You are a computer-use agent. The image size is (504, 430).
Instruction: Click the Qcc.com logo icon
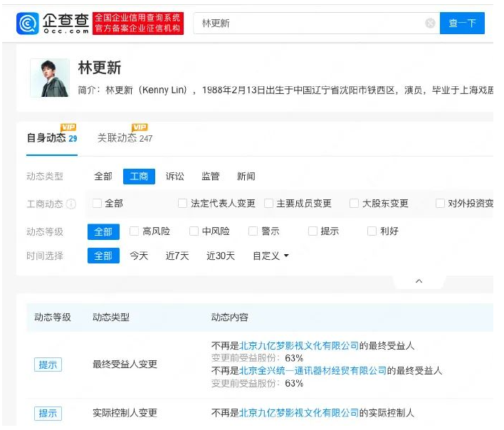27,23
